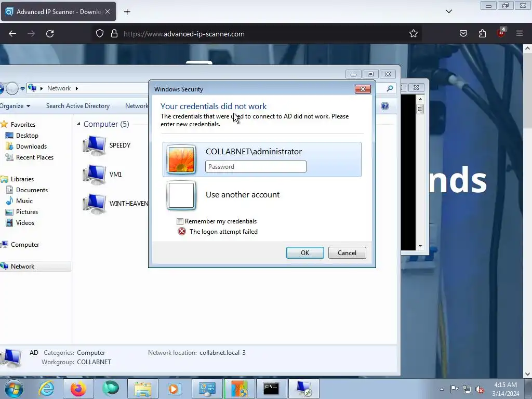Open Downloads in navigation pane

31,146
